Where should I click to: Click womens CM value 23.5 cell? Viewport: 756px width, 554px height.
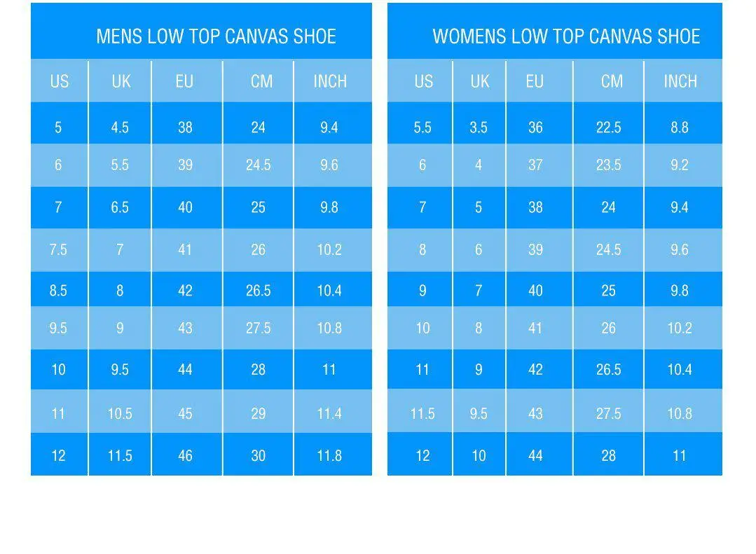(x=608, y=165)
